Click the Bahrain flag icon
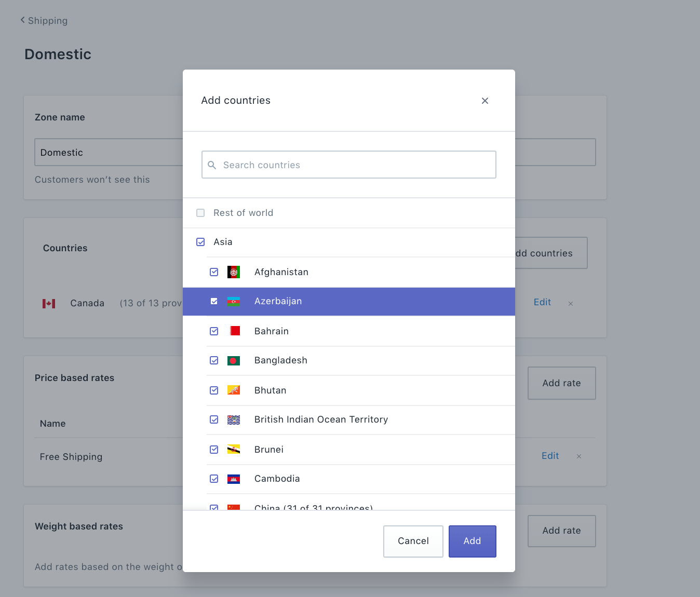 (234, 331)
